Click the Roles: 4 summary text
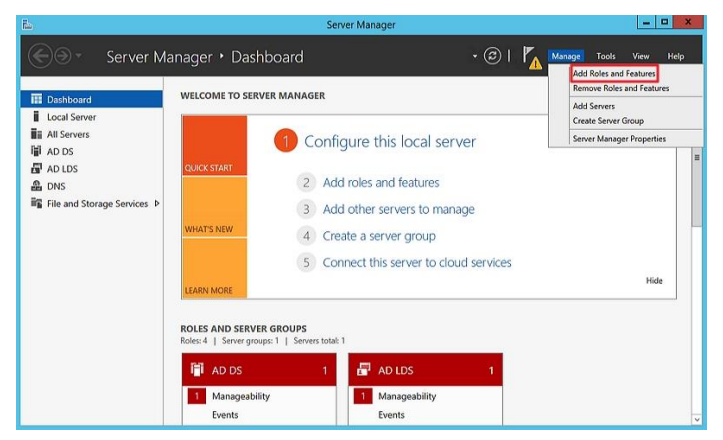 pos(194,341)
